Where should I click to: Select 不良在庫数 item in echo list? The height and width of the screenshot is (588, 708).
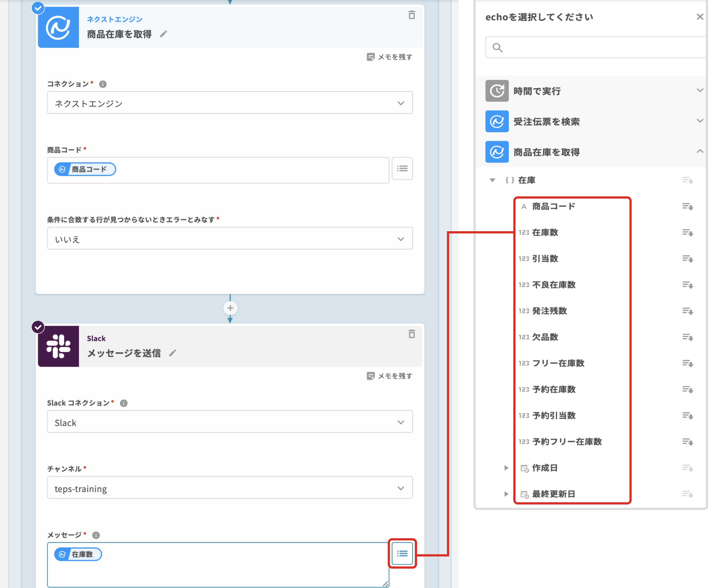coord(554,285)
